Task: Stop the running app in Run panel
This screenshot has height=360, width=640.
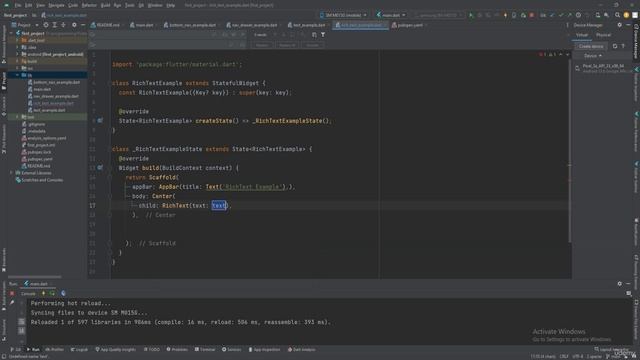Action: 12,293
